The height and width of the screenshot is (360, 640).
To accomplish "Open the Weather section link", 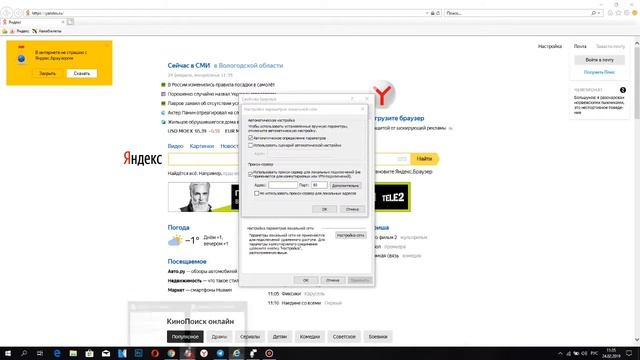I will 178,227.
